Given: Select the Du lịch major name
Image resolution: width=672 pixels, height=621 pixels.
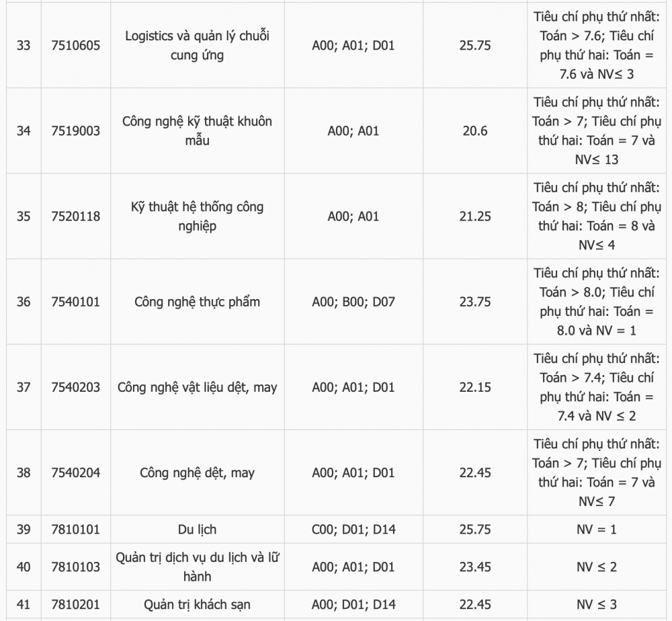Looking at the screenshot, I should click(x=197, y=530).
